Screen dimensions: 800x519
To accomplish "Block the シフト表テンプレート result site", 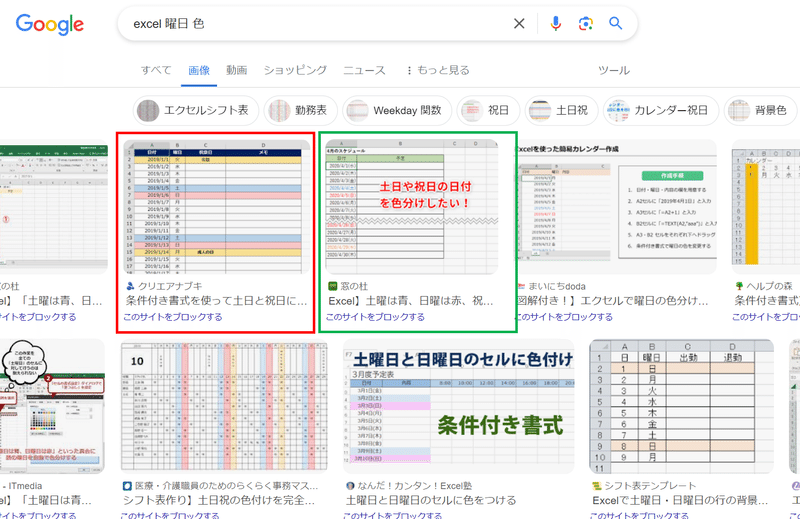I will coord(639,515).
